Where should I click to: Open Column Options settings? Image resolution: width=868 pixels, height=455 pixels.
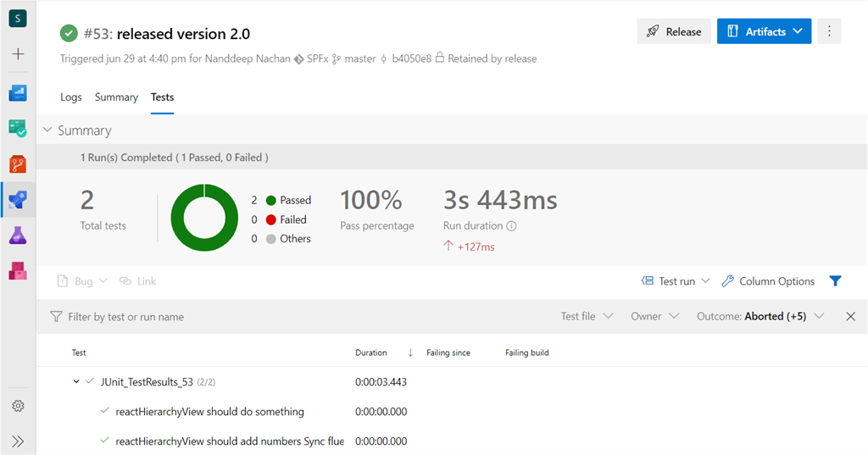pyautogui.click(x=768, y=281)
